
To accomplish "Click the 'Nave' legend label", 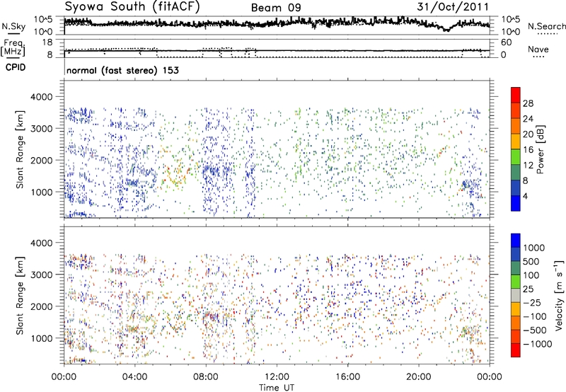I will [538, 49].
